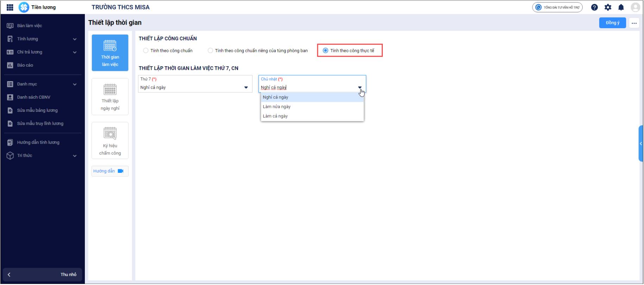Screen dimensions: 644x285
Task: Open the settings gear icon
Action: click(608, 7)
